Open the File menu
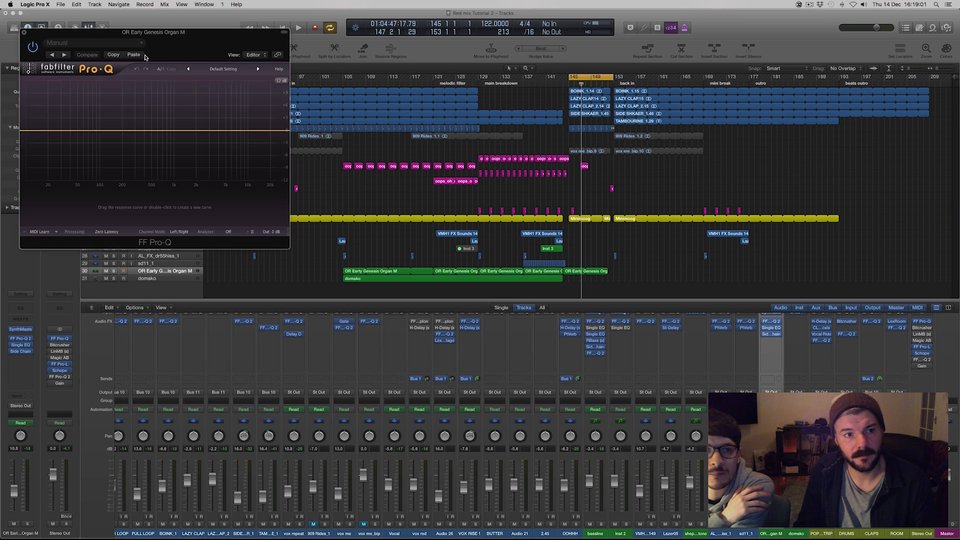 61,4
